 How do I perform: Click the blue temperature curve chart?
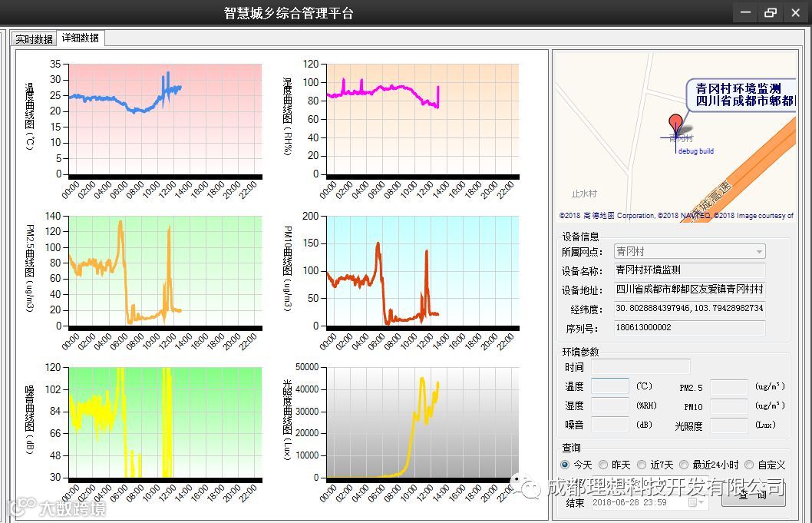(x=165, y=119)
